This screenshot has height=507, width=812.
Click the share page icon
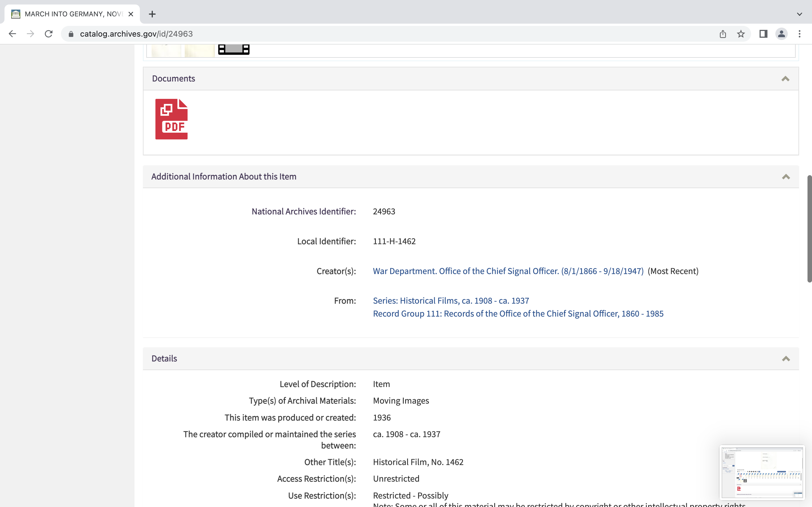pyautogui.click(x=723, y=34)
